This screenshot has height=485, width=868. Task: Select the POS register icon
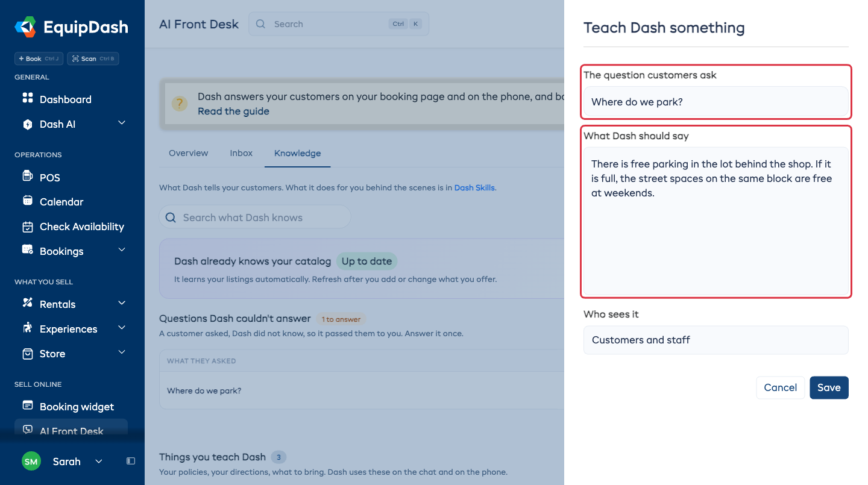(x=27, y=177)
